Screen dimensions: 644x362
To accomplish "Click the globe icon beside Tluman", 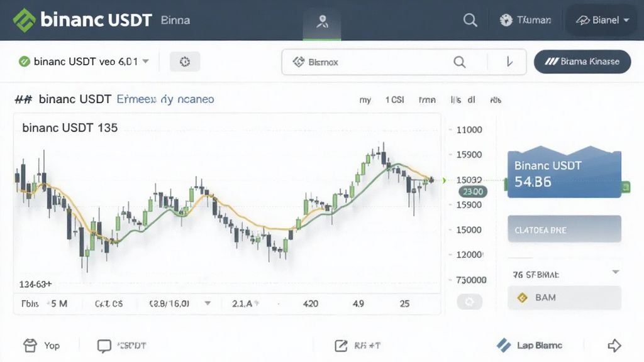I will 506,20.
